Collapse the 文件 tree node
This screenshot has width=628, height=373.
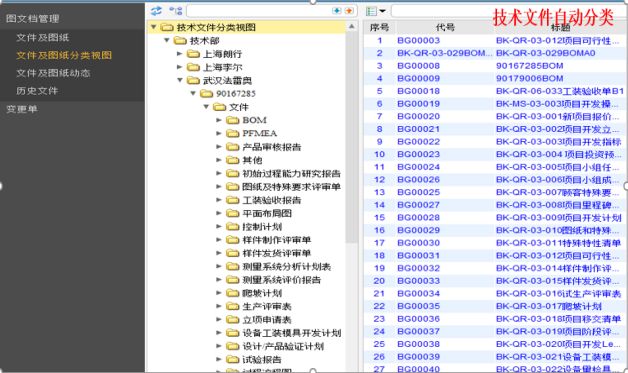point(206,107)
